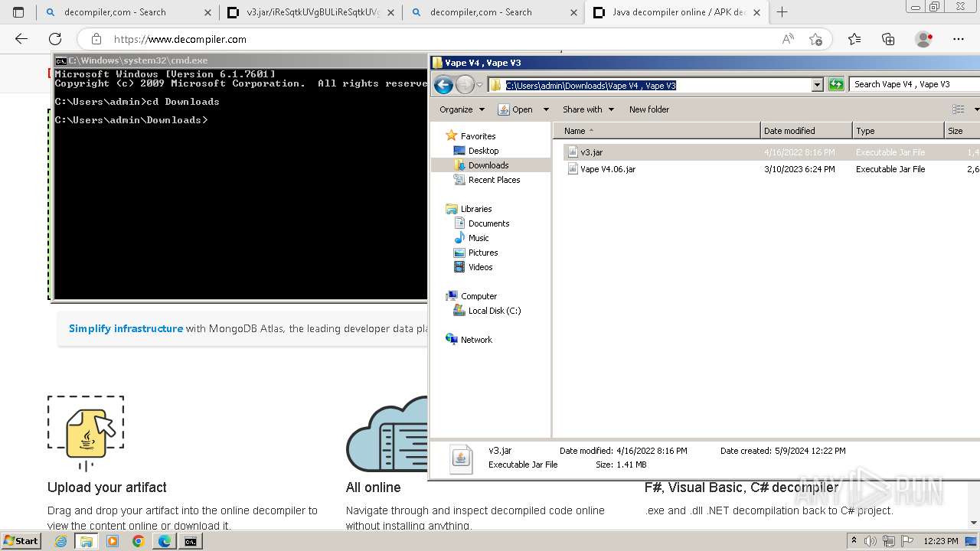This screenshot has height=551, width=980.
Task: Expand the Explorer address bar history dropdown
Action: 817,85
